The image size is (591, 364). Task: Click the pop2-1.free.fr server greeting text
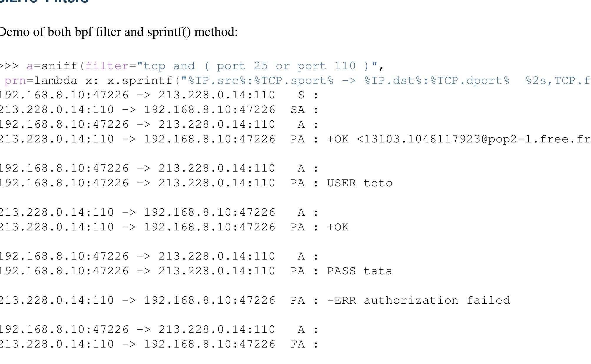539,139
